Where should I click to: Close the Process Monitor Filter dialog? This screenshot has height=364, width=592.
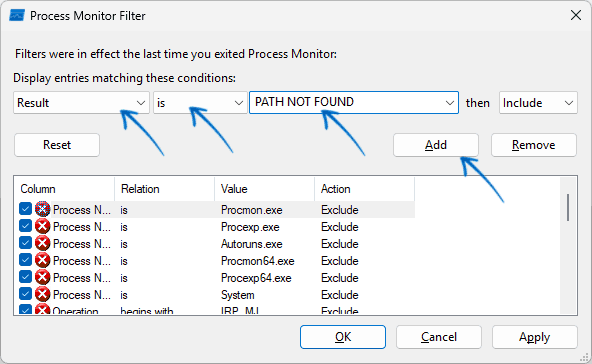pos(576,15)
